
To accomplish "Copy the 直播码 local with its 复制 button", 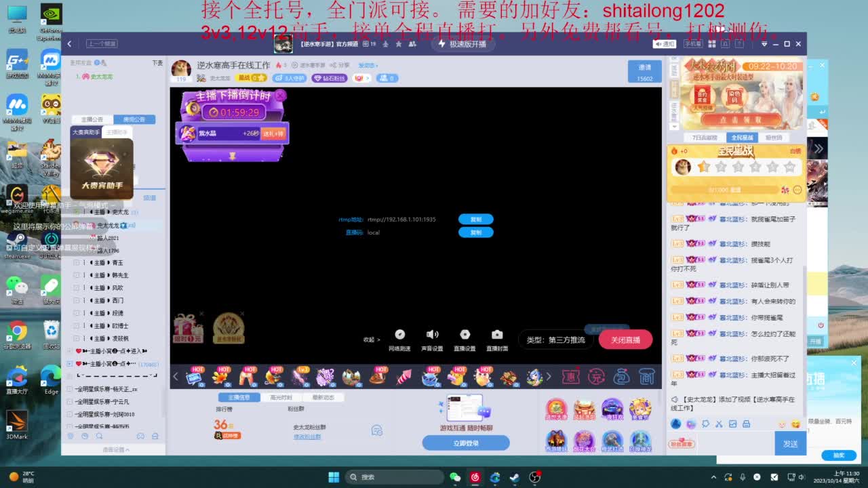I will (x=475, y=232).
